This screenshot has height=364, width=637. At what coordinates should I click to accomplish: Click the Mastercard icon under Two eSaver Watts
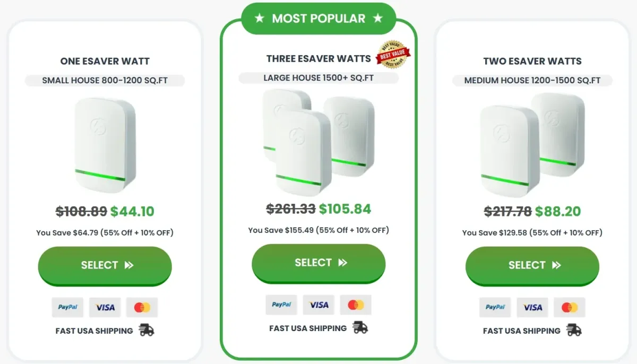tap(569, 307)
